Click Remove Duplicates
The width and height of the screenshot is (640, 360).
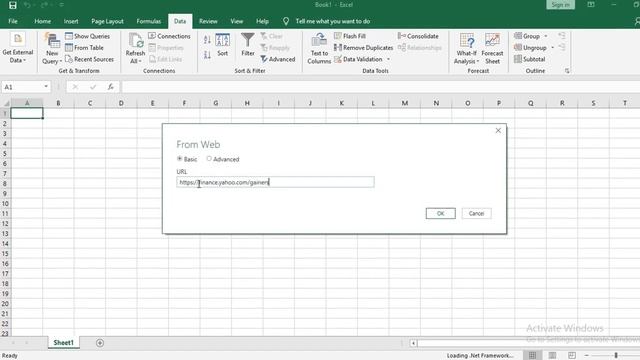[x=363, y=48]
